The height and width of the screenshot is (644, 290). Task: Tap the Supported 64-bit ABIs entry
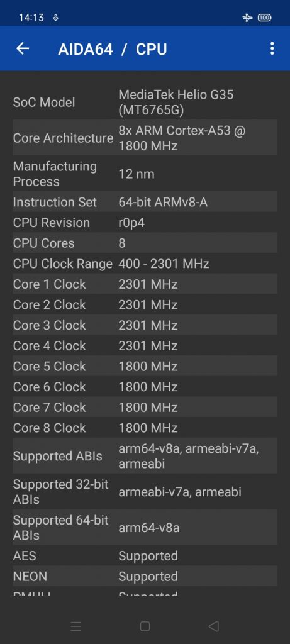tap(145, 528)
